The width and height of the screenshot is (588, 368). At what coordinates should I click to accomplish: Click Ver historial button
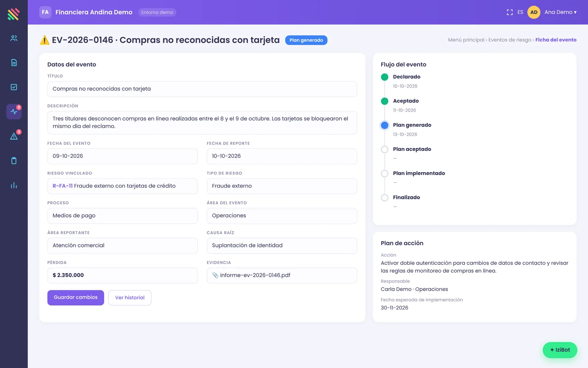pos(130,298)
